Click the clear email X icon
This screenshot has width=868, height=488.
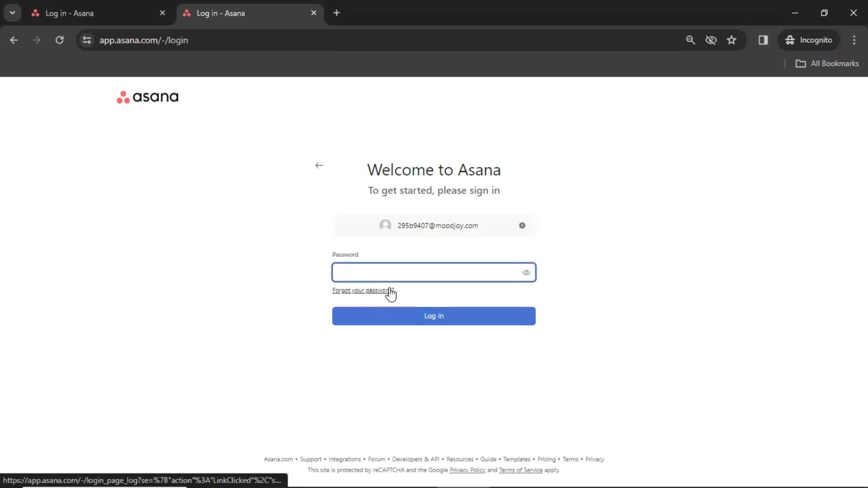point(522,225)
